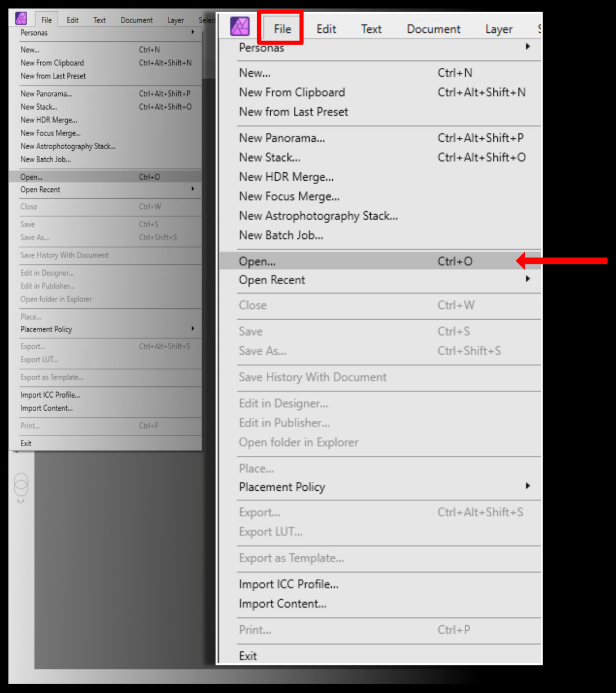Select Import Content... in the enlarged right menu
The width and height of the screenshot is (616, 693).
point(379,604)
